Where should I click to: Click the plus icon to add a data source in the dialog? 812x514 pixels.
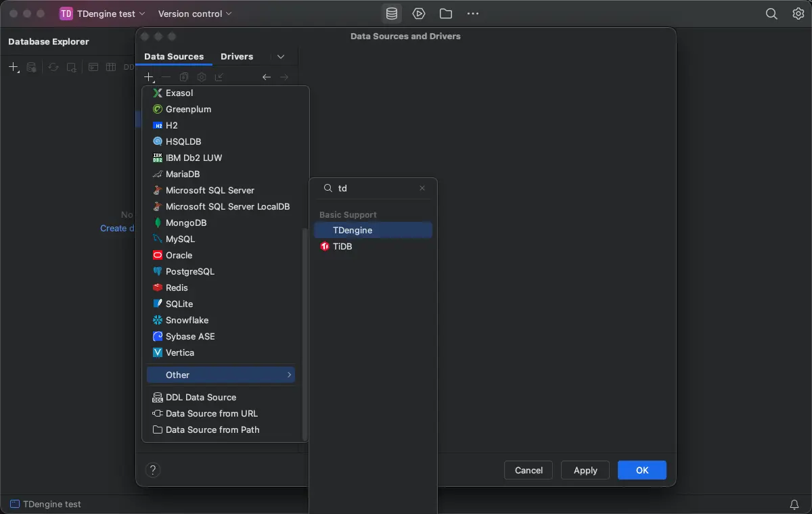[x=150, y=77]
